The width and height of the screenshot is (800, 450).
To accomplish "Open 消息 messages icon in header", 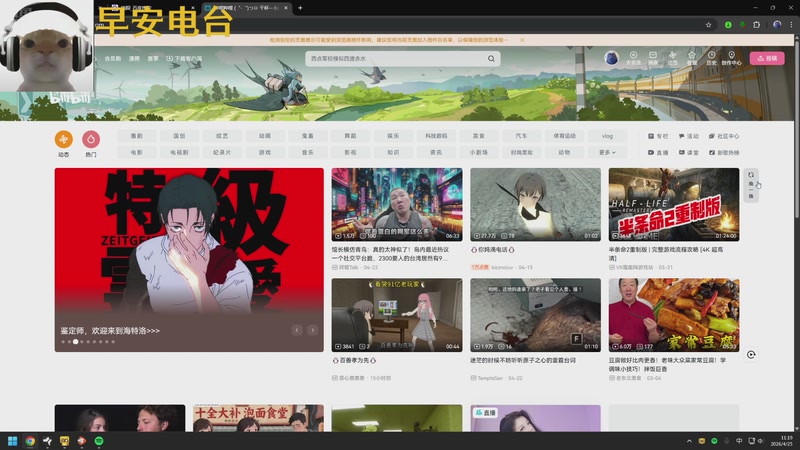I will 653,58.
